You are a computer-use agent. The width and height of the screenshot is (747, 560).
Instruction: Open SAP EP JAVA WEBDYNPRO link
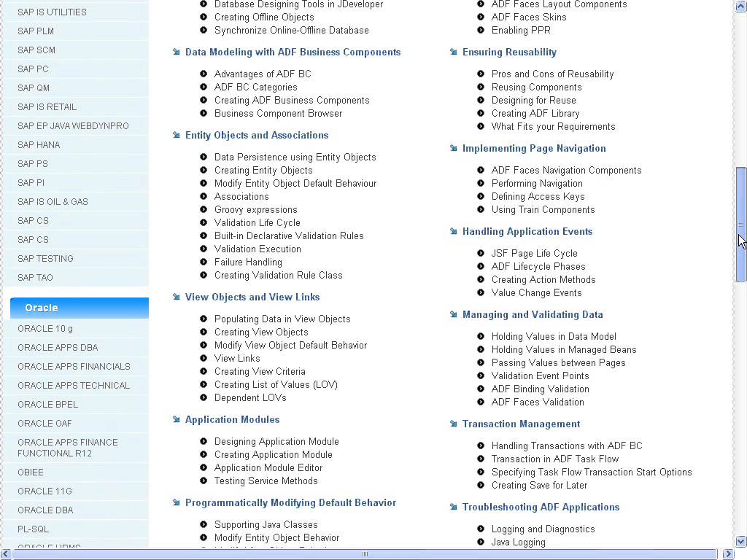click(x=73, y=126)
